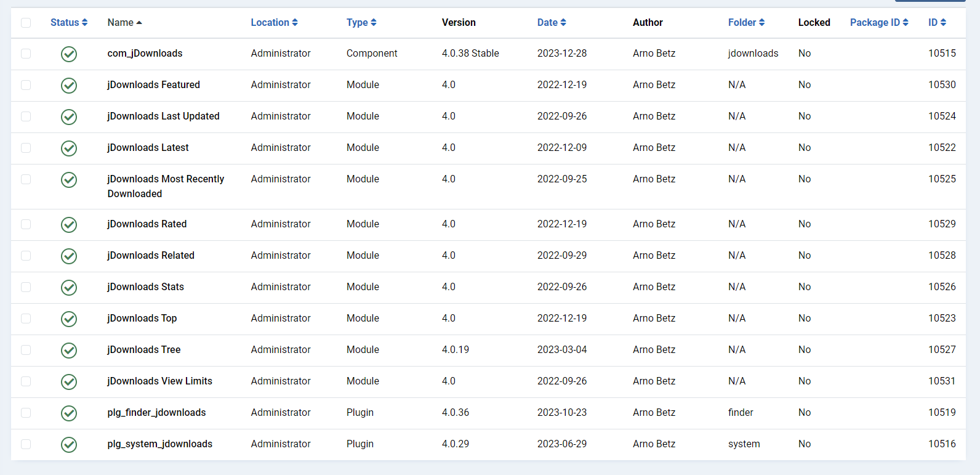The width and height of the screenshot is (980, 475).
Task: Select checkbox for jDownloads Last Updated row
Action: (x=26, y=116)
